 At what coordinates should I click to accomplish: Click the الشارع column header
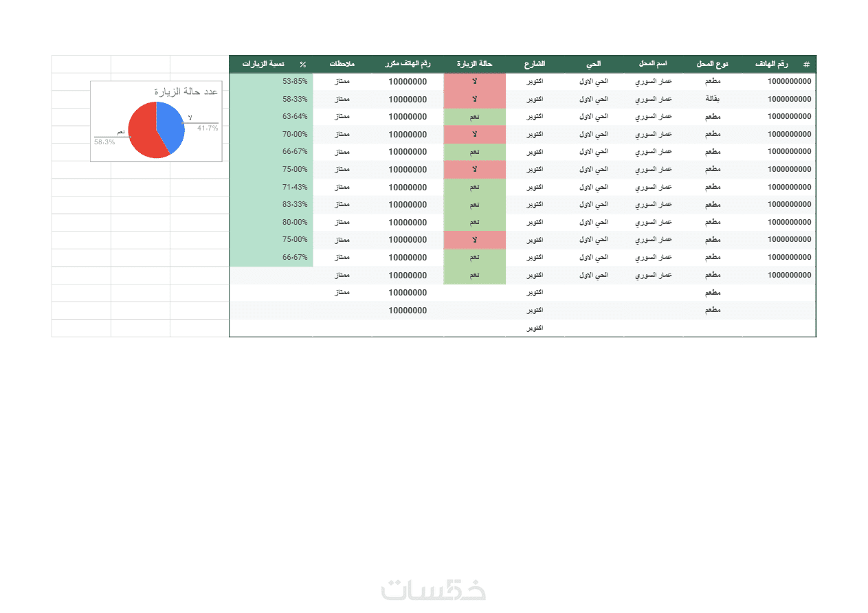[x=535, y=64]
